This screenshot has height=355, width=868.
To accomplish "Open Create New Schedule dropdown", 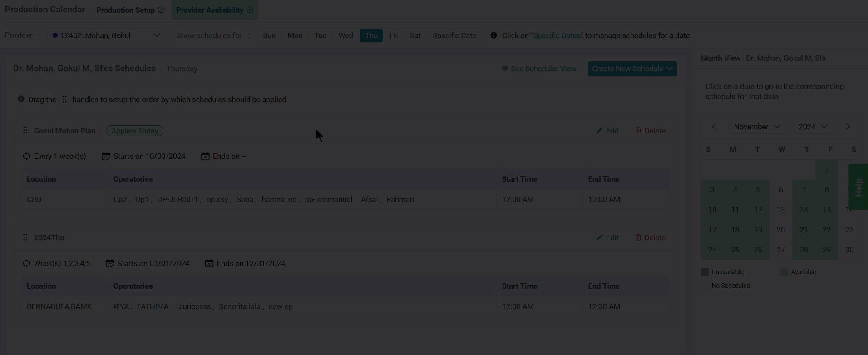I will click(632, 69).
